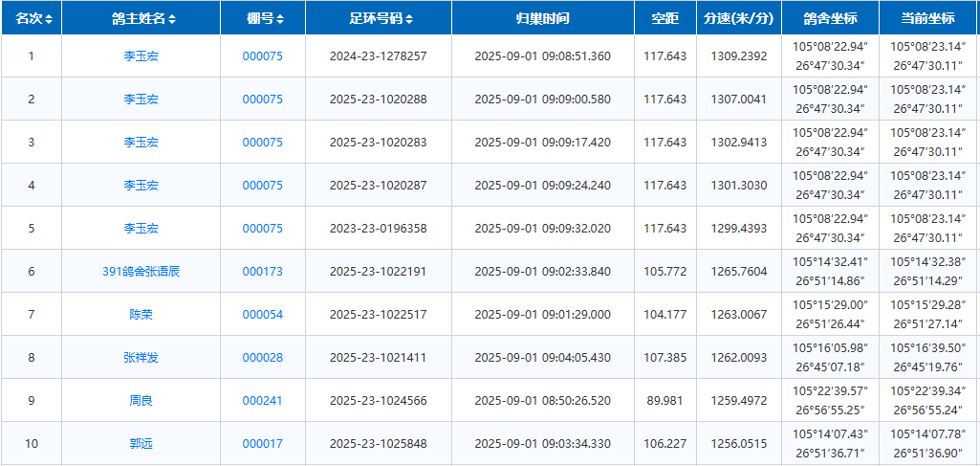
Task: Click the sort arrows beside 名次 header
Action: click(x=49, y=19)
